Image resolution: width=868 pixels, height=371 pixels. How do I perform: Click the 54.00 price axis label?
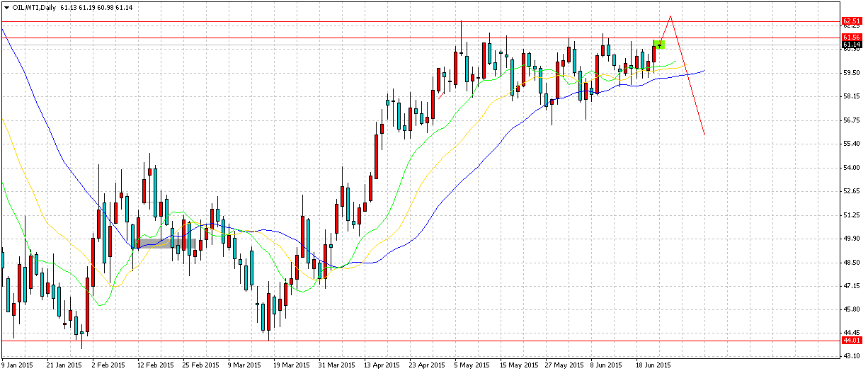point(850,168)
